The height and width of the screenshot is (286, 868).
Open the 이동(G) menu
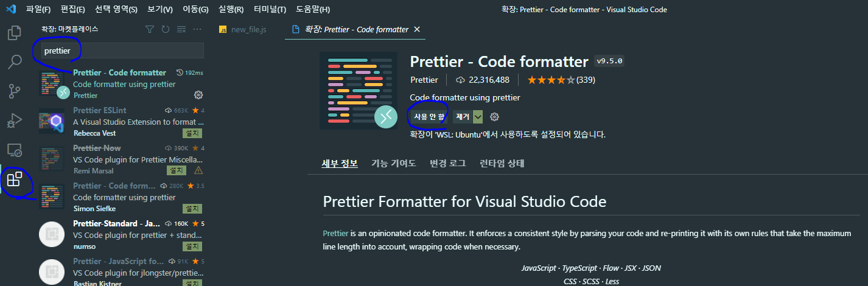click(x=195, y=10)
